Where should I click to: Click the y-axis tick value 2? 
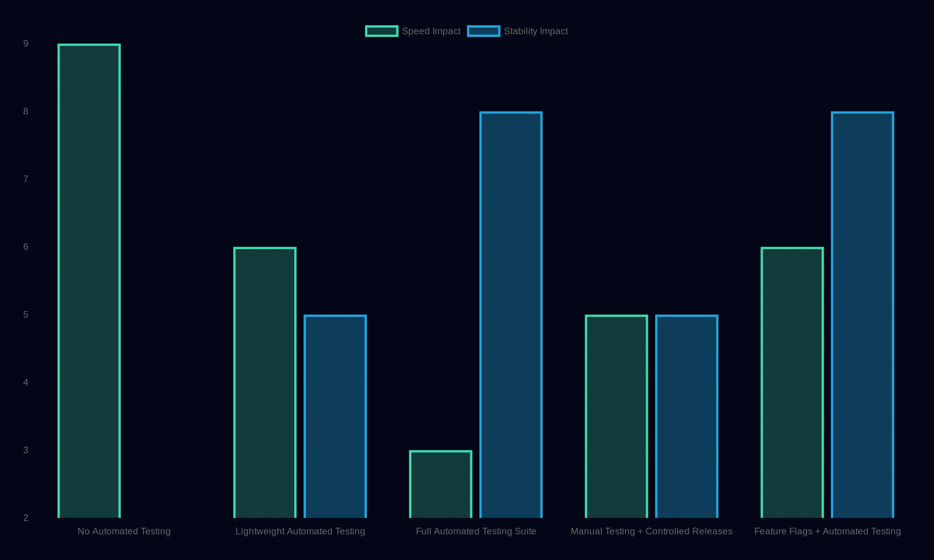(x=26, y=518)
